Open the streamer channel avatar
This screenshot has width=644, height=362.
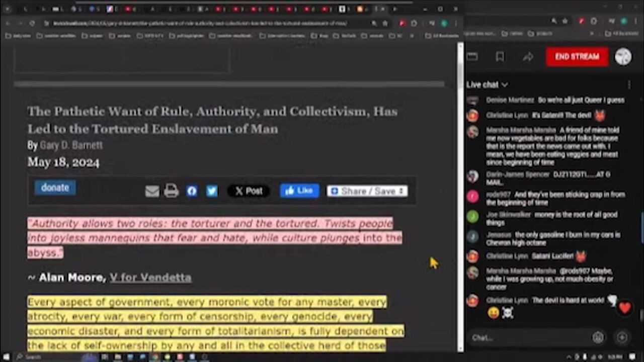click(x=623, y=57)
